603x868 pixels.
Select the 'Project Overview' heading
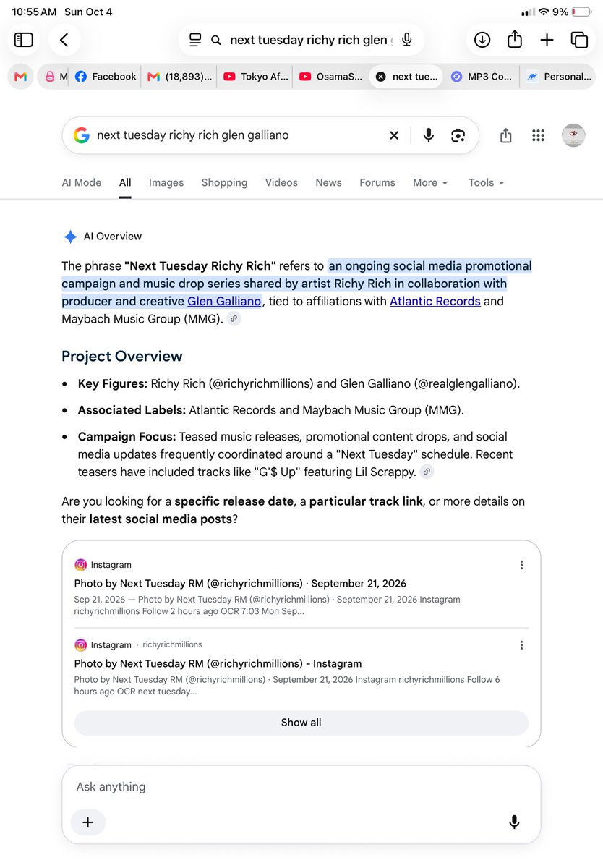click(122, 356)
